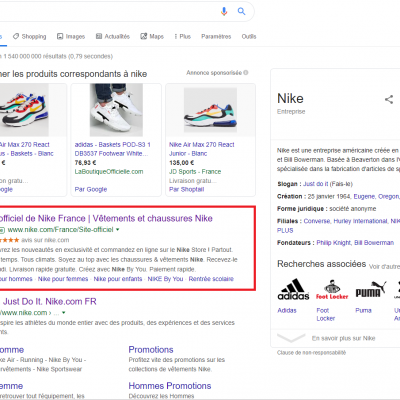400x400 pixels.
Task: Switch to the Actualités tab
Action: point(113,36)
